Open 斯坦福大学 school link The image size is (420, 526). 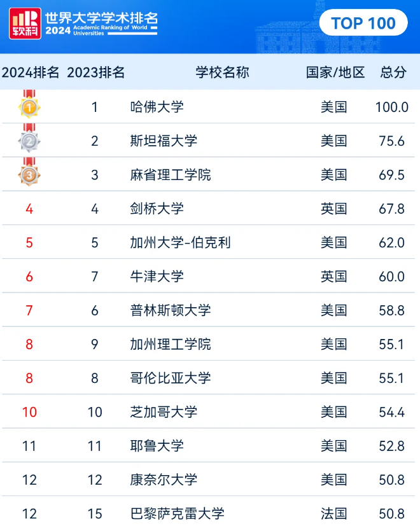(164, 141)
